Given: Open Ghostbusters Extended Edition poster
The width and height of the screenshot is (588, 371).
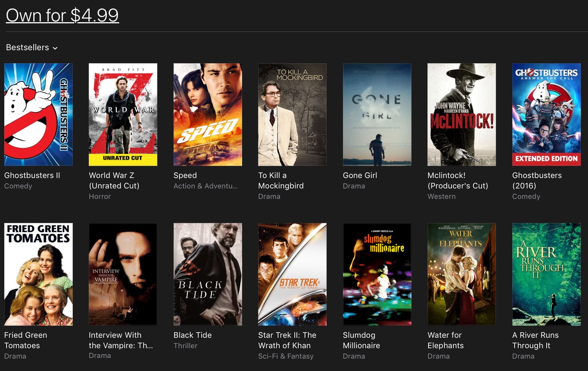Looking at the screenshot, I should click(x=547, y=114).
